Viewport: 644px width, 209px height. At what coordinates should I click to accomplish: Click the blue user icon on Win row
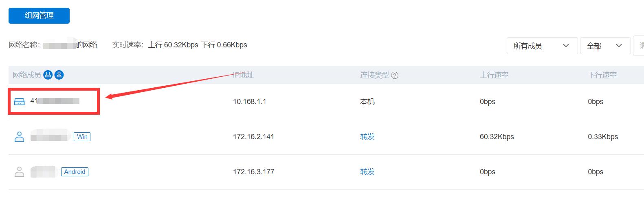(x=19, y=137)
